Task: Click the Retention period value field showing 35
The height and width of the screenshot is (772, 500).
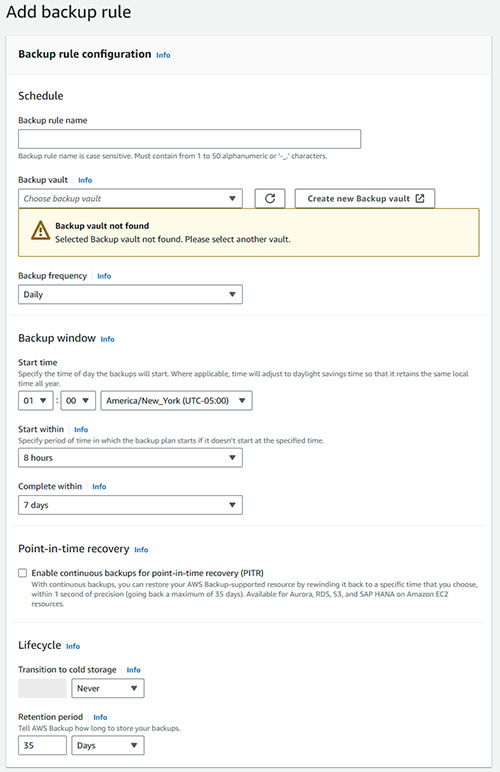Action: point(42,745)
